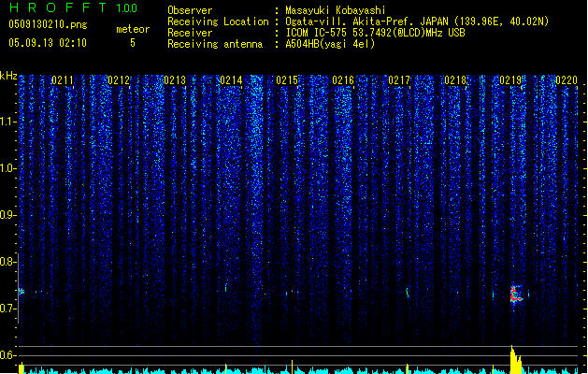This screenshot has width=588, height=374.
Task: Select the file name 0509130210.png
Action: [48, 24]
